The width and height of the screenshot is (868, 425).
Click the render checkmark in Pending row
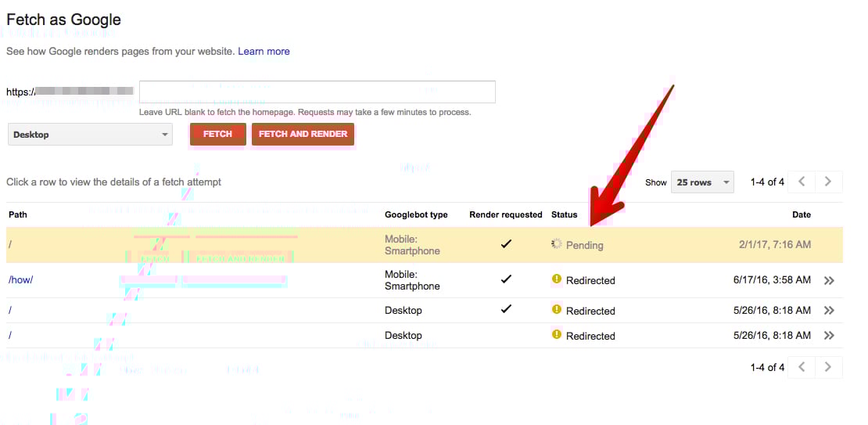pos(505,243)
